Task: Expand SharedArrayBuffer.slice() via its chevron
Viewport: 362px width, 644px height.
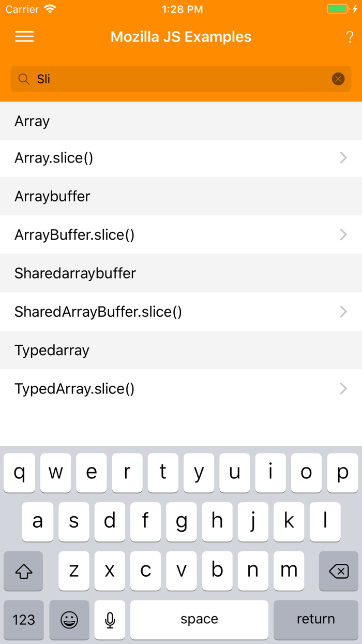Action: point(343,312)
